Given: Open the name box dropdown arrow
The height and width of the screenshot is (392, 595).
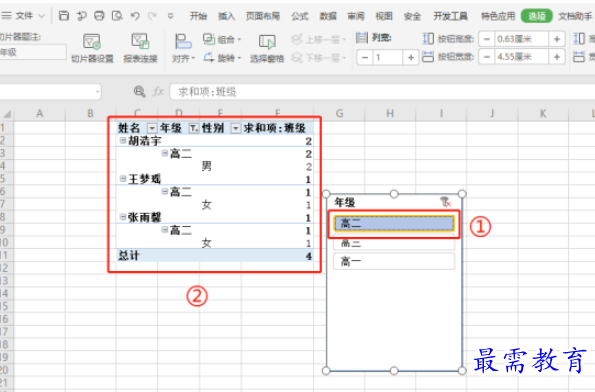Looking at the screenshot, I should click(97, 92).
